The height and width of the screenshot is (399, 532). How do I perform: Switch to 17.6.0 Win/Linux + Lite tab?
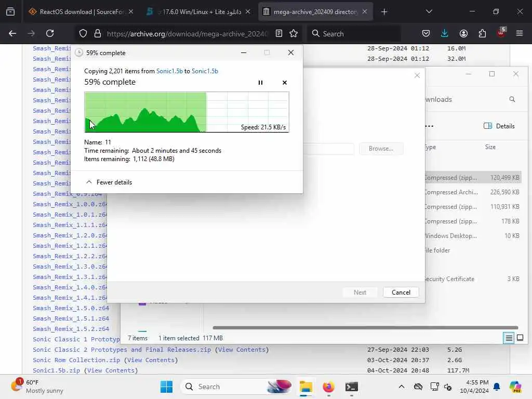(198, 11)
